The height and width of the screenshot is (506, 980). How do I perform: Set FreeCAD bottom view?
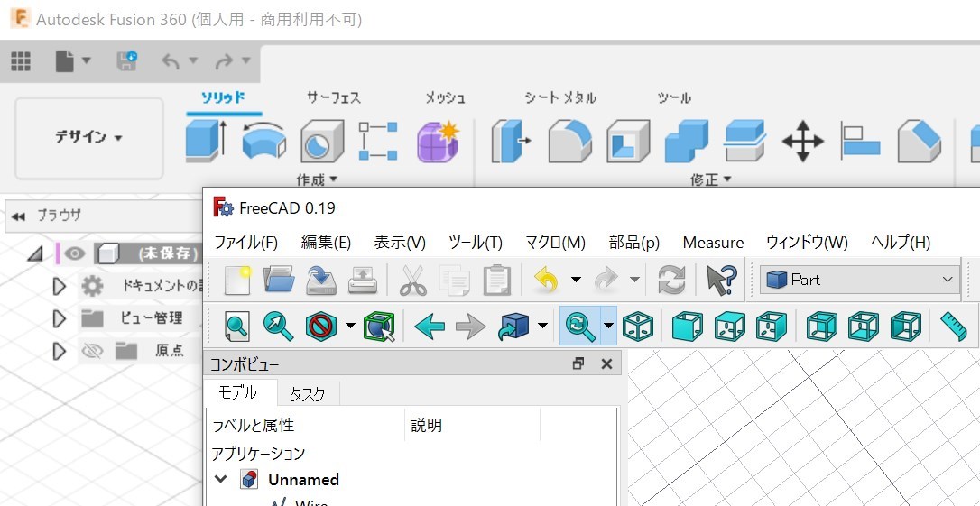(864, 327)
